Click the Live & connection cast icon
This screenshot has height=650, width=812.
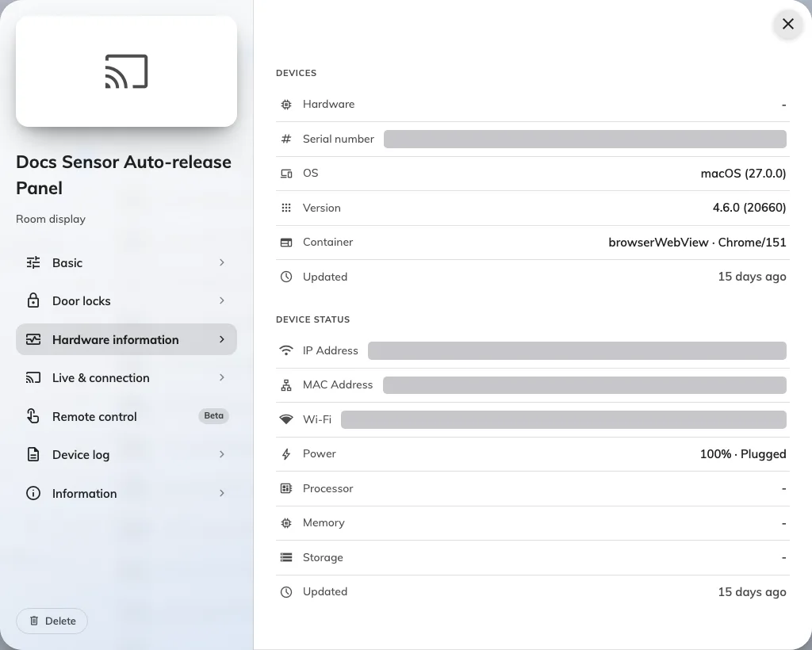pyautogui.click(x=33, y=378)
